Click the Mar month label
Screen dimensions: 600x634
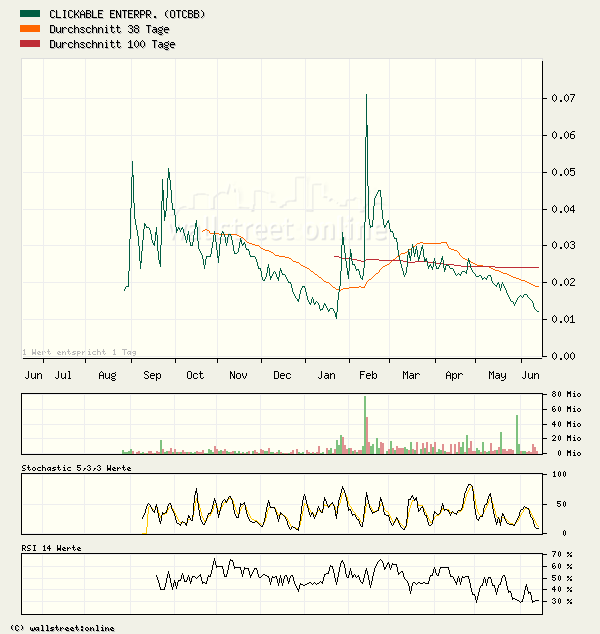[x=411, y=375]
